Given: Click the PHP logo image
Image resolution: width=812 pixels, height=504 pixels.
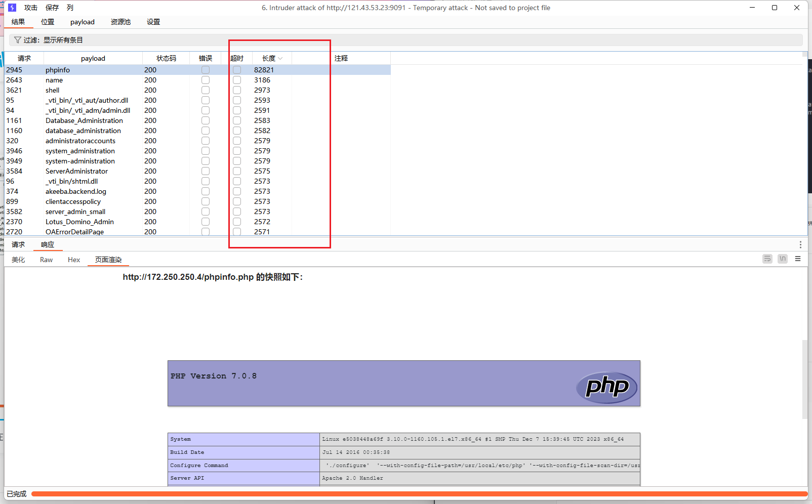Looking at the screenshot, I should [606, 388].
